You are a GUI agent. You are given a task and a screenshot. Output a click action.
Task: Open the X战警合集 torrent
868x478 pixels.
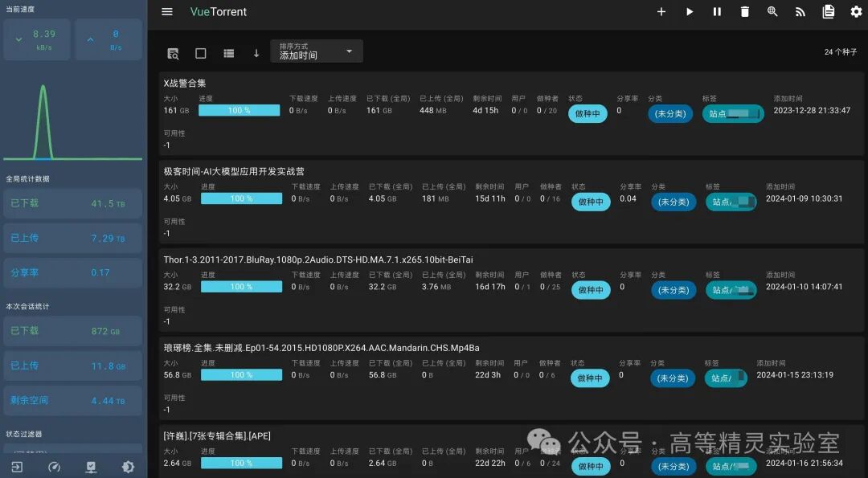click(185, 83)
